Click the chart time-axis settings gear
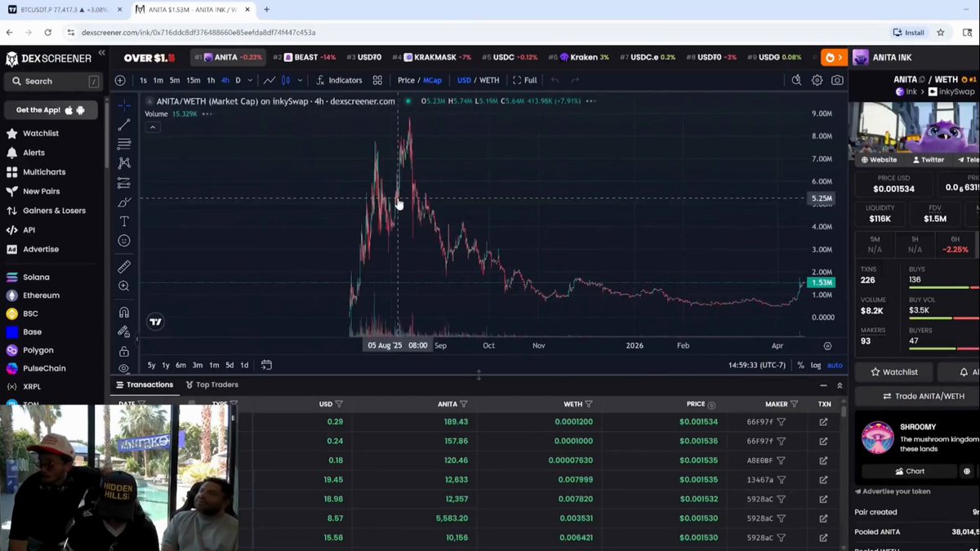The width and height of the screenshot is (980, 551). point(827,346)
